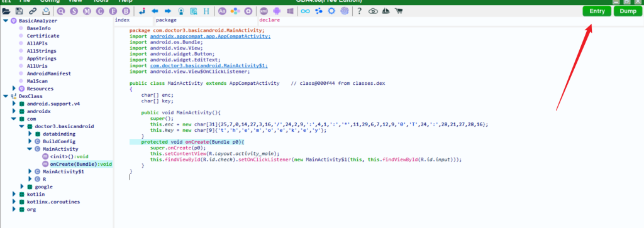
Task: Open the Help menu
Action: (125, 2)
